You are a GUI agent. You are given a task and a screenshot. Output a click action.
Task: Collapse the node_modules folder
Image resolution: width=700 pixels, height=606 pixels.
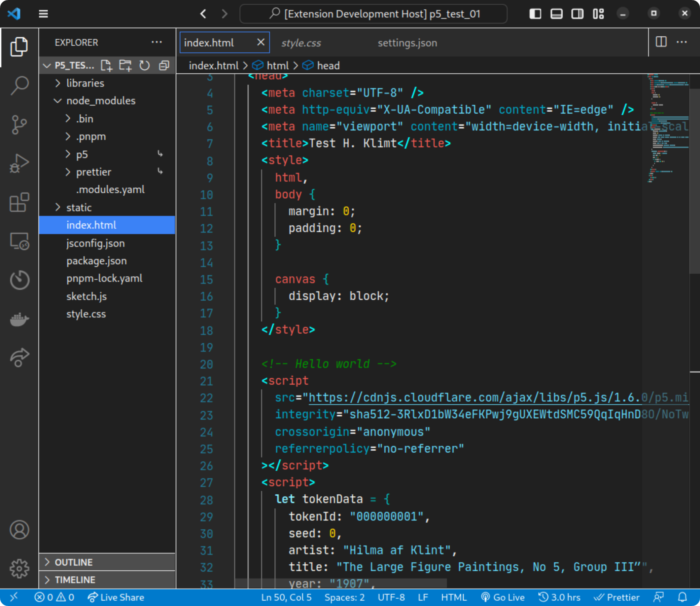(101, 101)
